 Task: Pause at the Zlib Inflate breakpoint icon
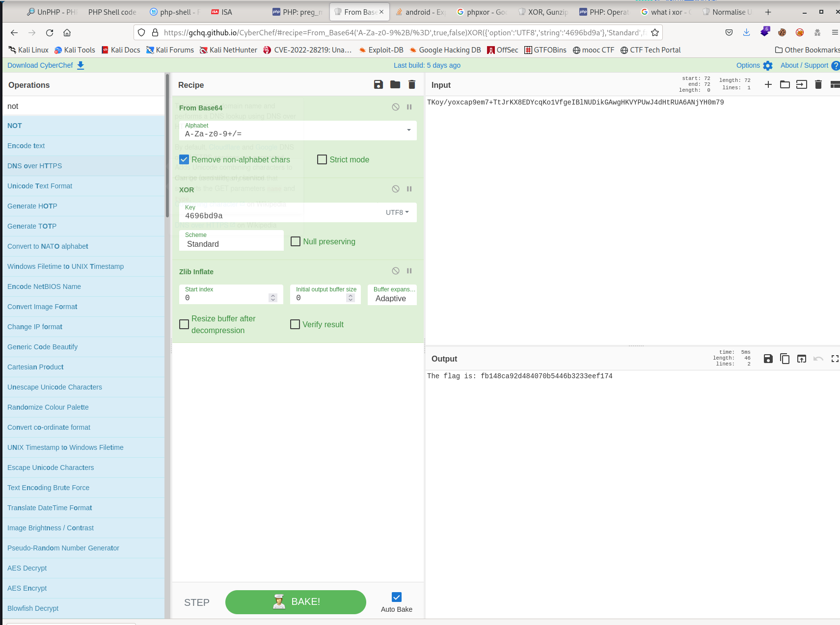click(409, 271)
